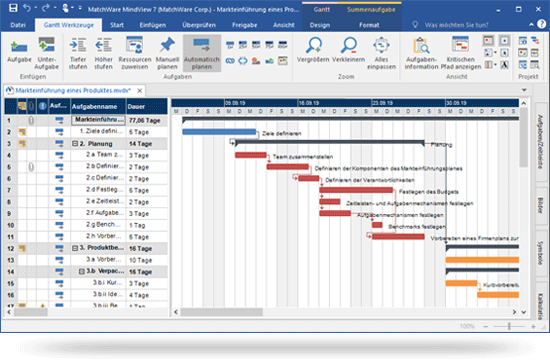Click the link tasks chain icon

coord(230,61)
